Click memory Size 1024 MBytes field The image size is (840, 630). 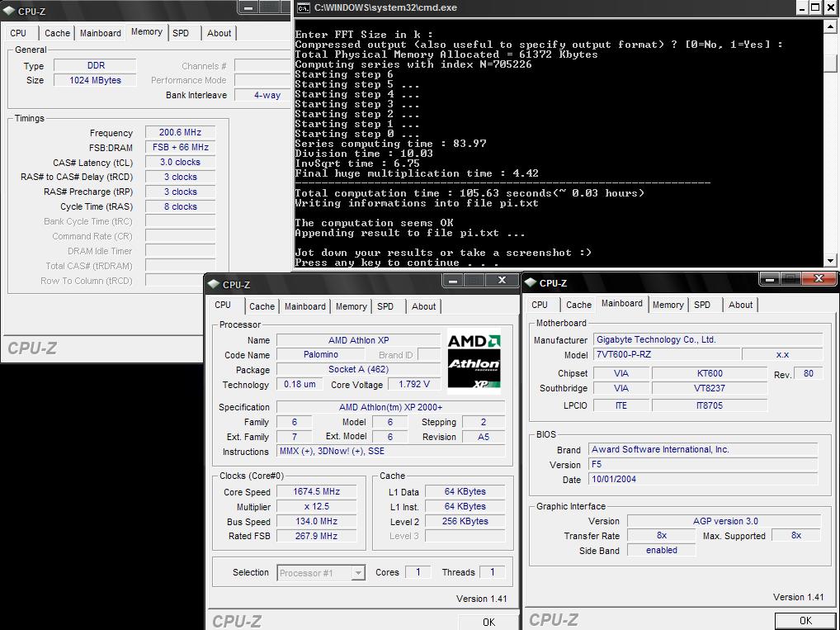96,80
